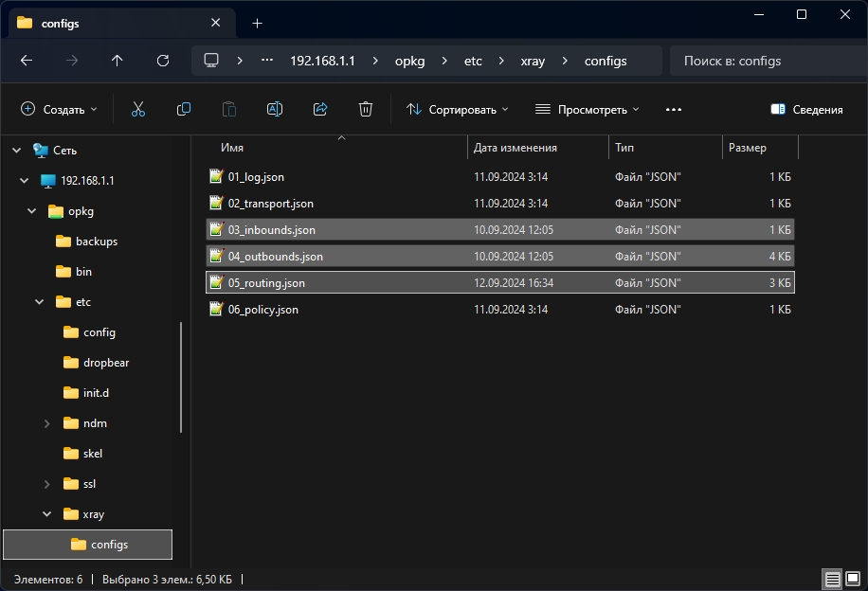Open new tab with plus button

[257, 23]
